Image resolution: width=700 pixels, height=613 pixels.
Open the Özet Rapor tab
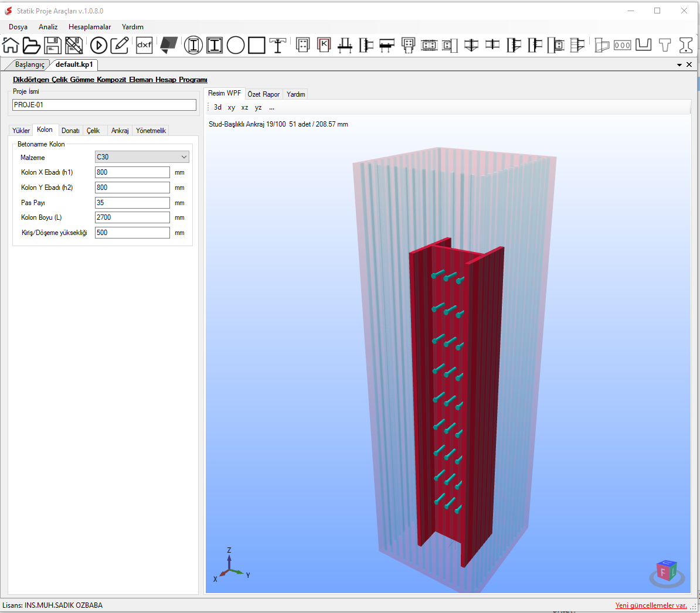tap(263, 94)
